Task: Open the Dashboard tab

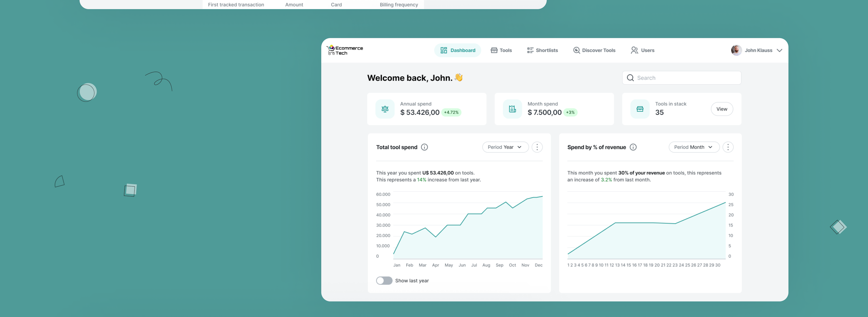Action: [x=458, y=50]
